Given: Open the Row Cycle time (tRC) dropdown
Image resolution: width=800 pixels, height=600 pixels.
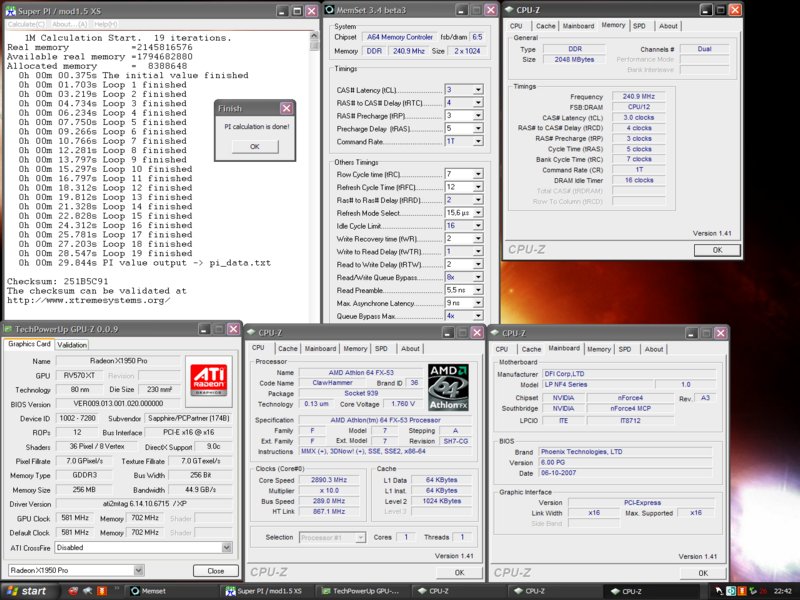Looking at the screenshot, I should (x=478, y=174).
